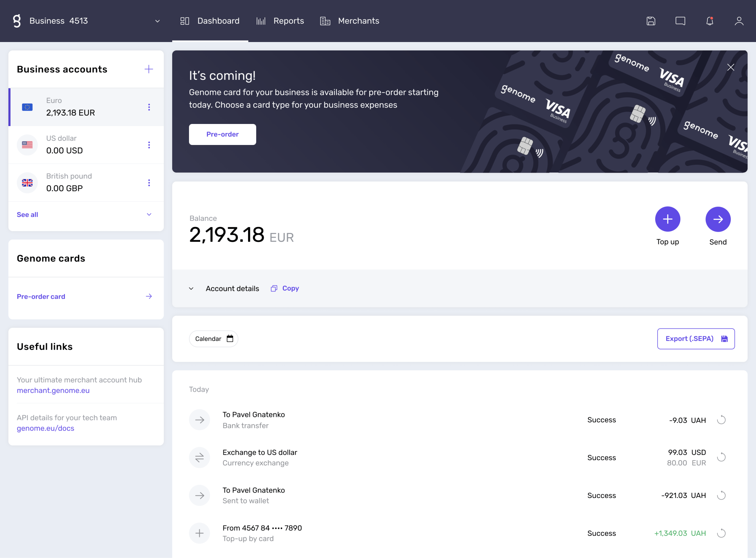Screen dimensions: 756x558
Task: Expand the Euro account options menu
Action: [149, 107]
